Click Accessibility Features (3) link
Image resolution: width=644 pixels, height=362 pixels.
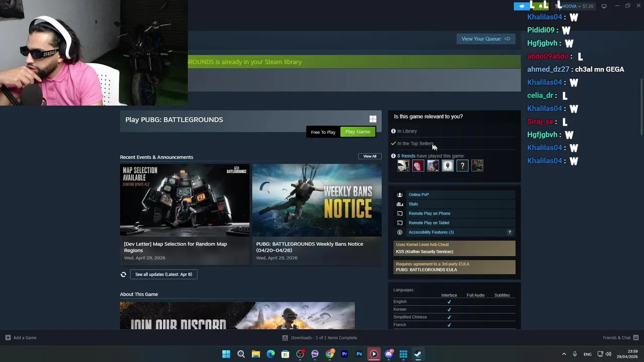431,232
